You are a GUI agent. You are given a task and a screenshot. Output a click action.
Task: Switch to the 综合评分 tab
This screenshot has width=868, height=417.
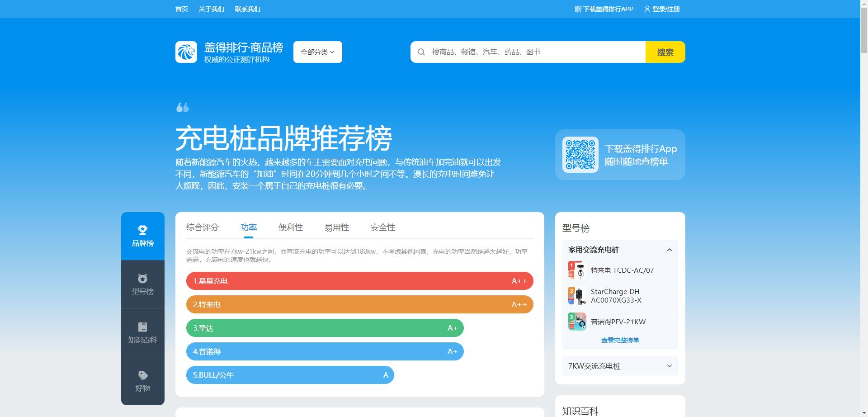pyautogui.click(x=202, y=227)
